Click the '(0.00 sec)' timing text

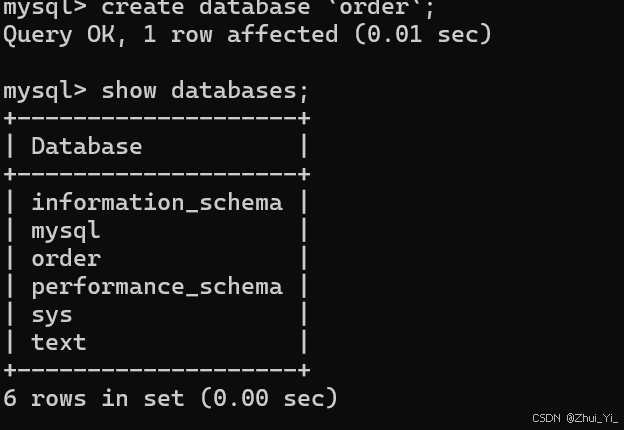(269, 398)
